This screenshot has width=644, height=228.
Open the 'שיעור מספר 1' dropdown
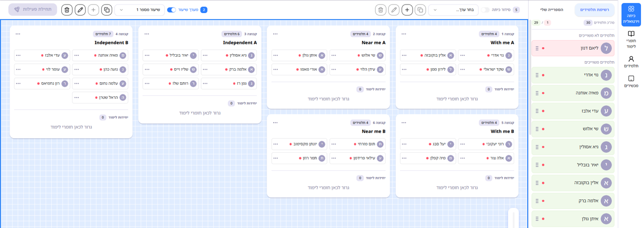pyautogui.click(x=139, y=10)
